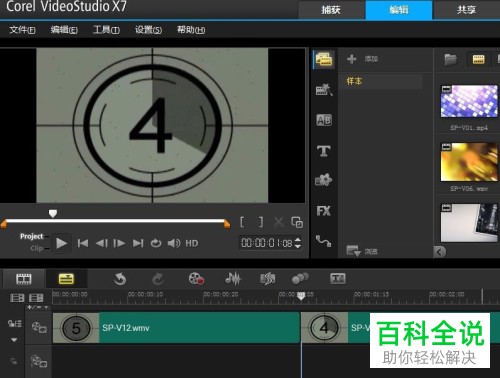Click the 浏览 (Browse) button
Viewport: 500px width, 378px height.
click(371, 251)
